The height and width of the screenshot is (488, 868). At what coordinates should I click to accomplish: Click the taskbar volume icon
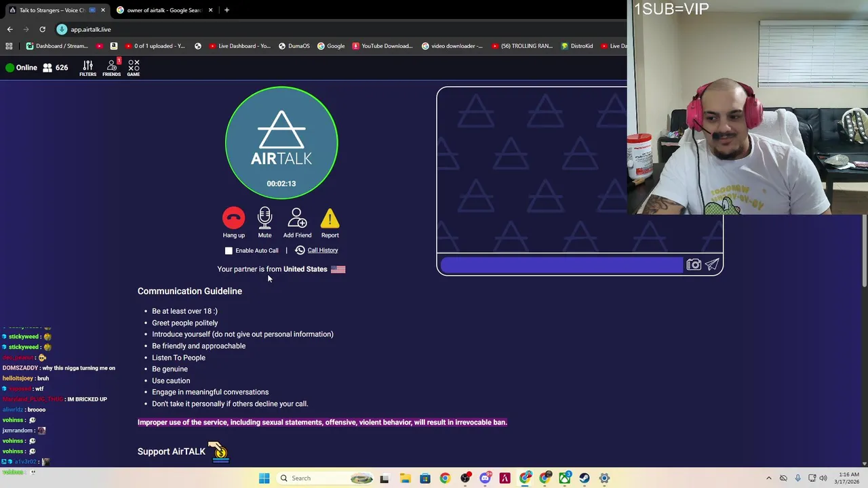[824, 479]
